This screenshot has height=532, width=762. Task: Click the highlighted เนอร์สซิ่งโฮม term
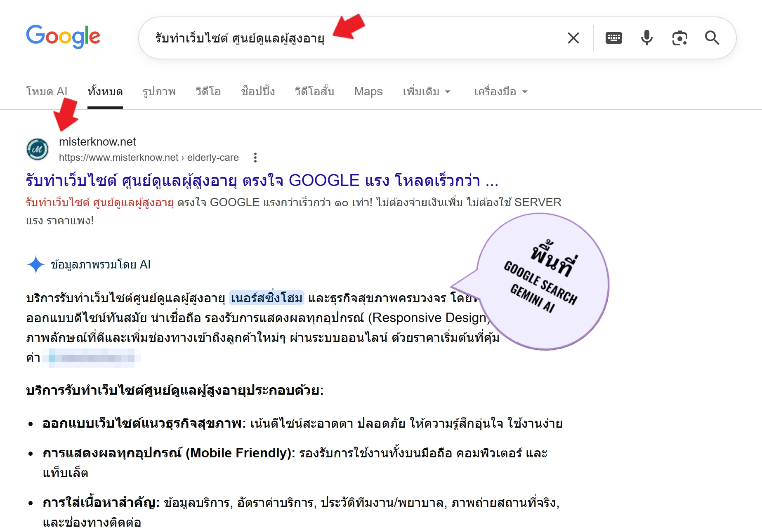tap(267, 298)
